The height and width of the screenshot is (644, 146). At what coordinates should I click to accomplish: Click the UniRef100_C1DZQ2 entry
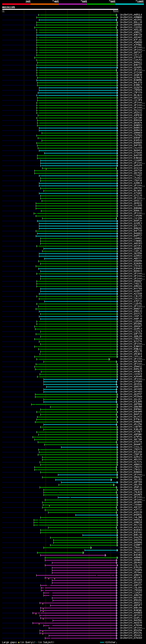click(131, 27)
